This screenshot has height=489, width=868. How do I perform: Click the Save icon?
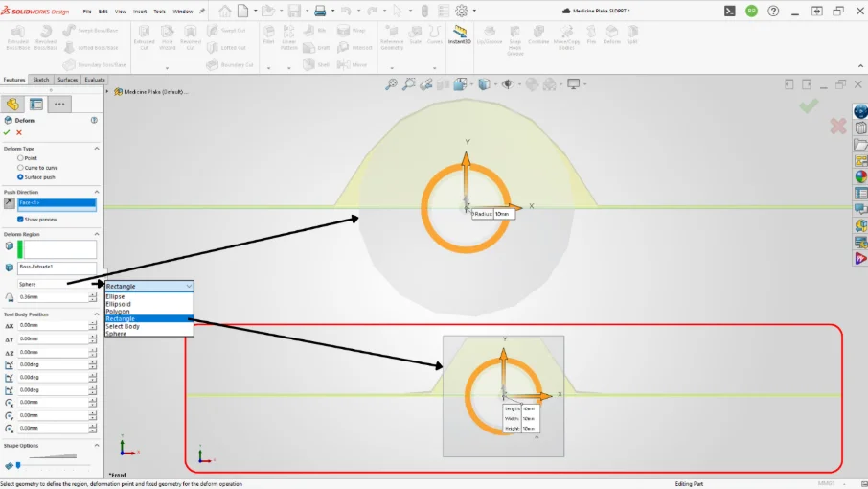(x=294, y=11)
